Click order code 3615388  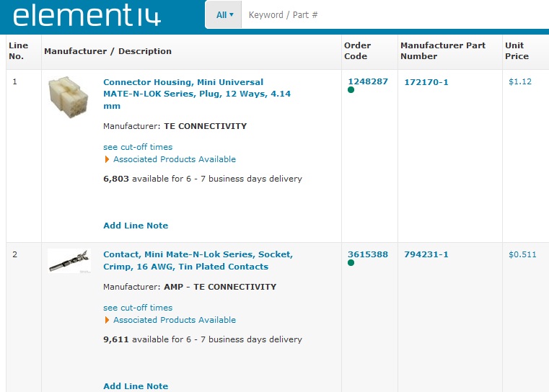coord(368,254)
